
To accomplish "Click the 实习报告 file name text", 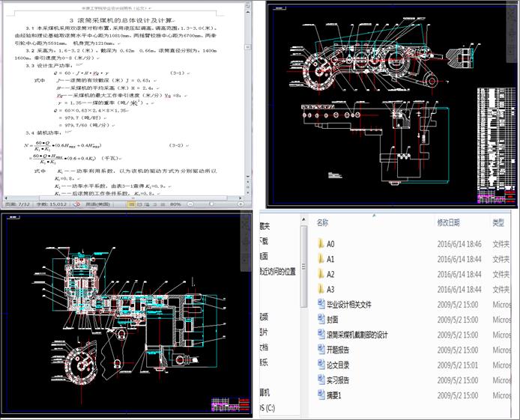I will coord(338,380).
